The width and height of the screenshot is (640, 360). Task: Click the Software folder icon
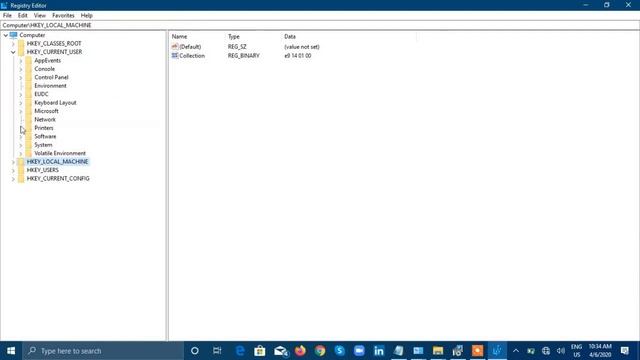(28, 136)
